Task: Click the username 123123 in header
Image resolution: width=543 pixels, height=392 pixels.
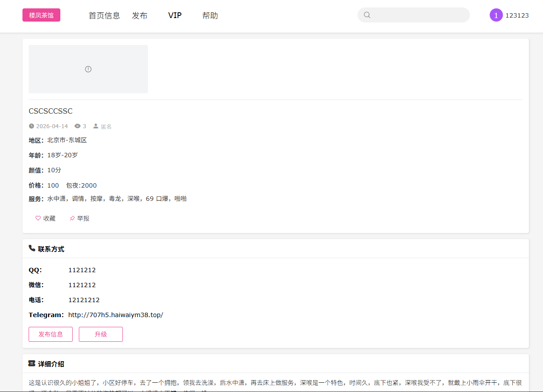Action: [x=517, y=15]
